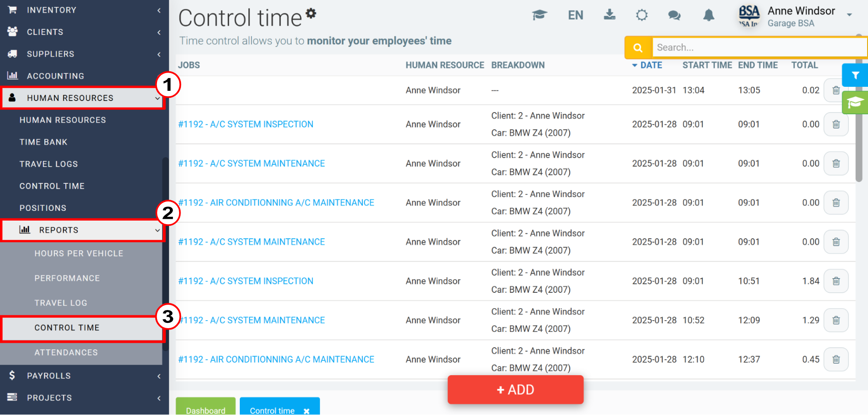Open the green graduation cap help tab
868x415 pixels.
tap(855, 103)
